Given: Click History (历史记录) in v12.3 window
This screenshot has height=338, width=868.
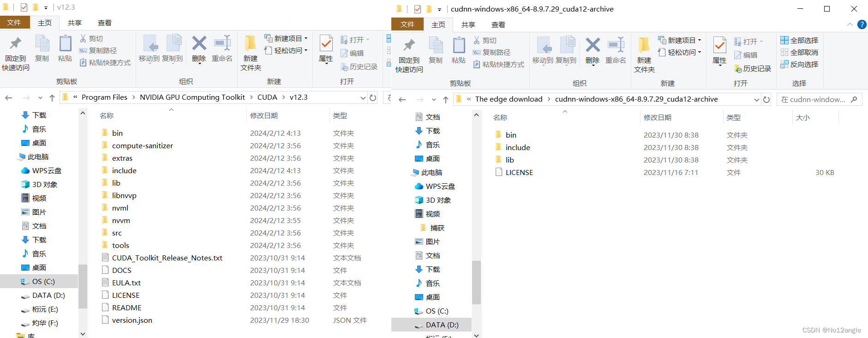Looking at the screenshot, I should [359, 67].
